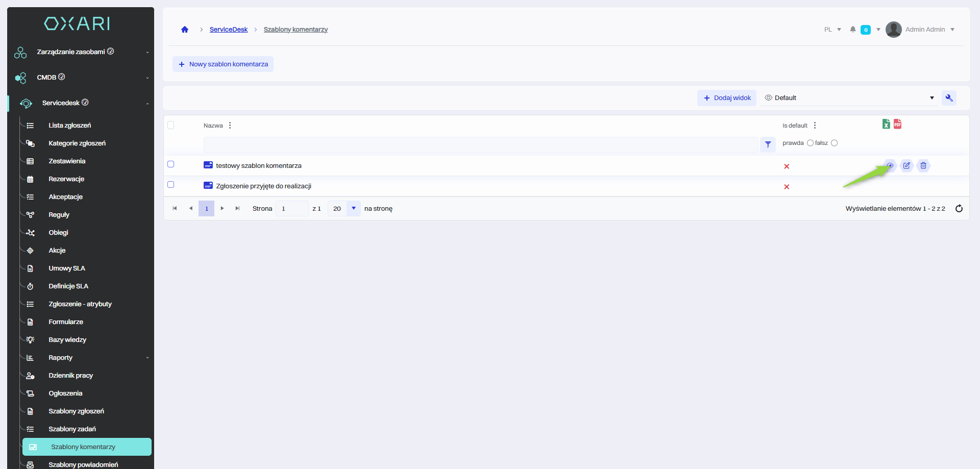Apply the Nazwa column filter funnel
This screenshot has width=980, height=469.
pos(768,144)
